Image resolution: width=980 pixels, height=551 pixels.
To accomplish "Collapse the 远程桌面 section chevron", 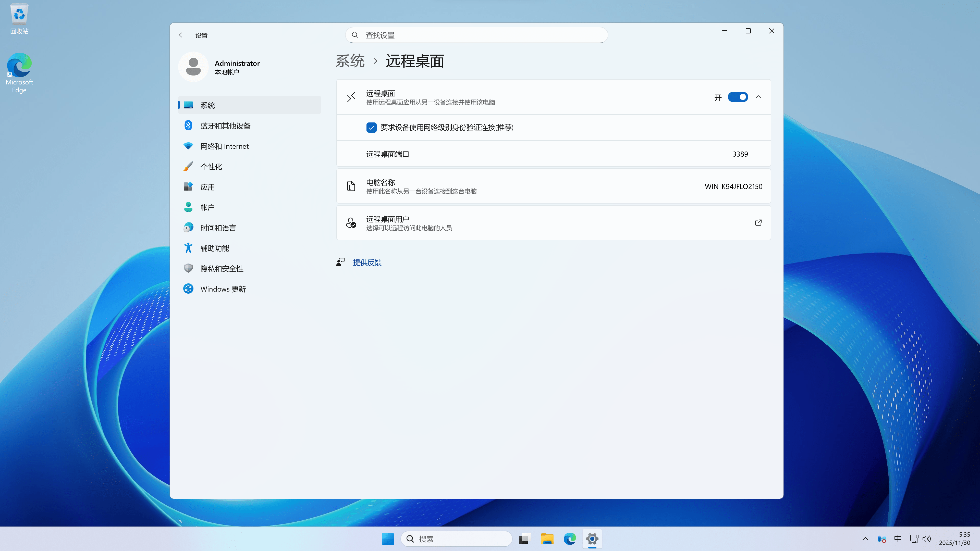I will click(x=758, y=97).
